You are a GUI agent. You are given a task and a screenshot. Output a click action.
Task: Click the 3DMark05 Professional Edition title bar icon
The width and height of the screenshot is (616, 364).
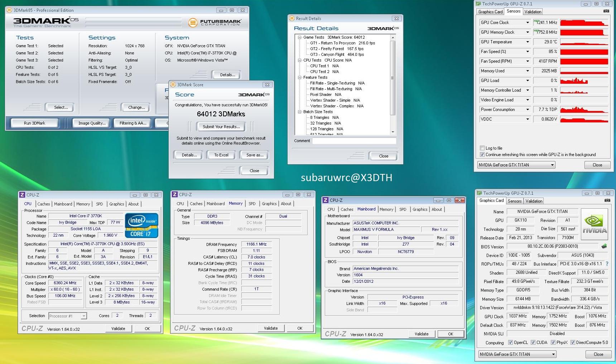tap(9, 10)
